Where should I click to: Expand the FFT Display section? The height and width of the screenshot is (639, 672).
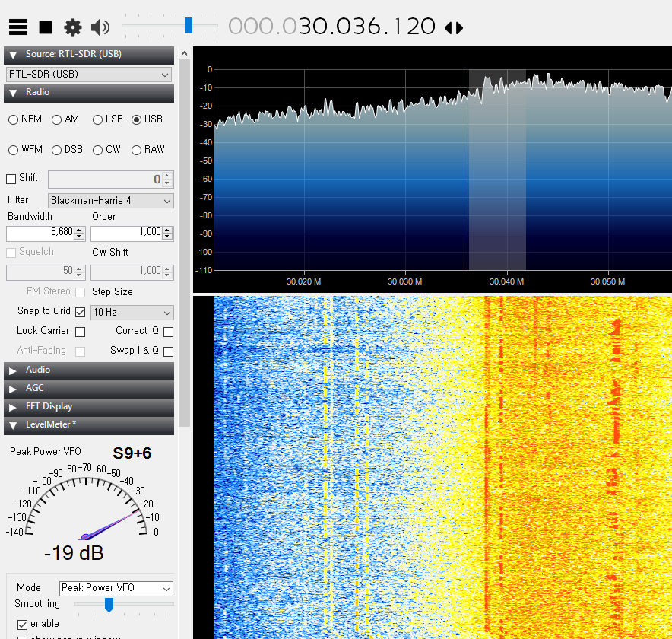(x=89, y=406)
